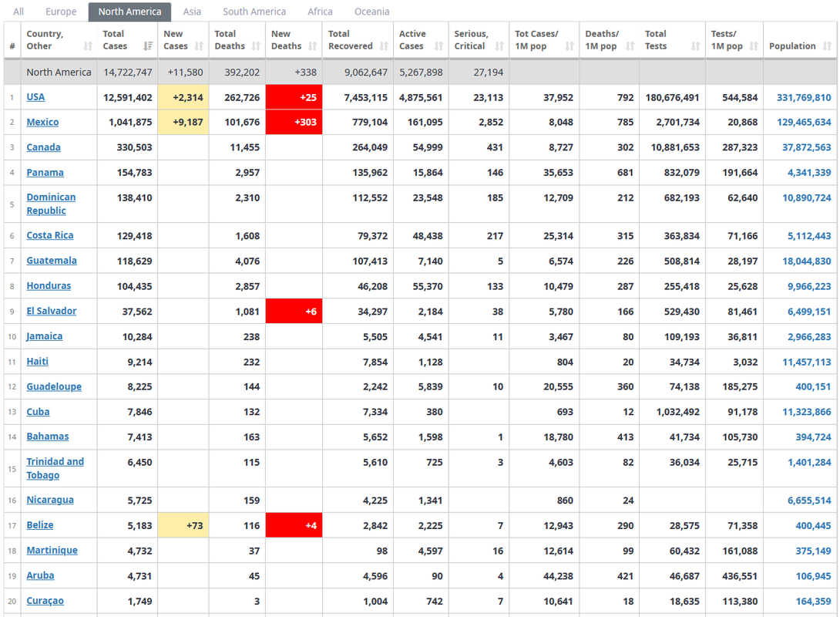Click the yellow +2,314 new cases cell
Image resolution: width=840 pixels, height=617 pixels.
tap(183, 97)
